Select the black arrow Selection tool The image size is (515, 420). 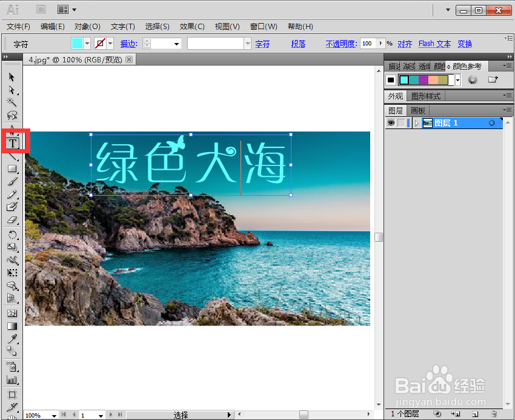coord(12,77)
